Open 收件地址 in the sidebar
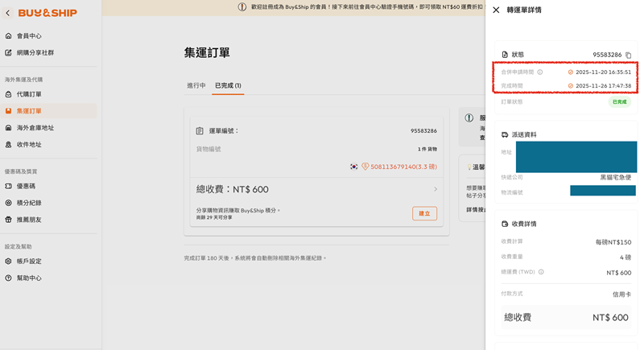Viewport: 644px width, 350px height. coord(29,145)
